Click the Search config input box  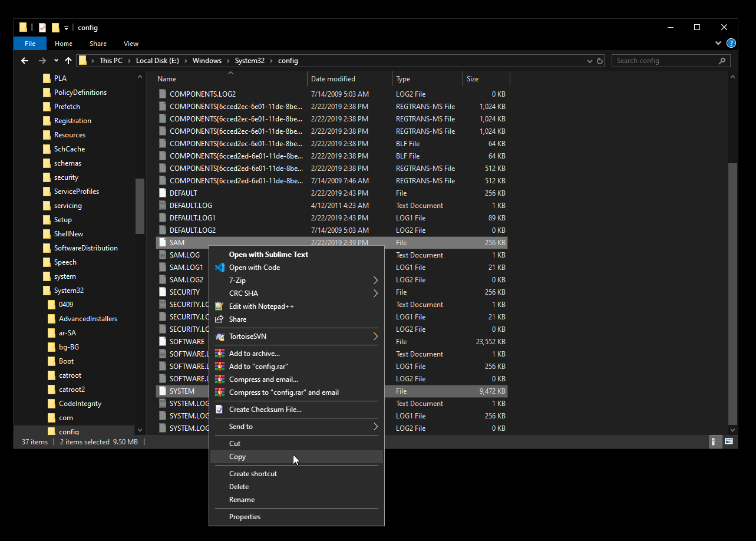(x=665, y=61)
